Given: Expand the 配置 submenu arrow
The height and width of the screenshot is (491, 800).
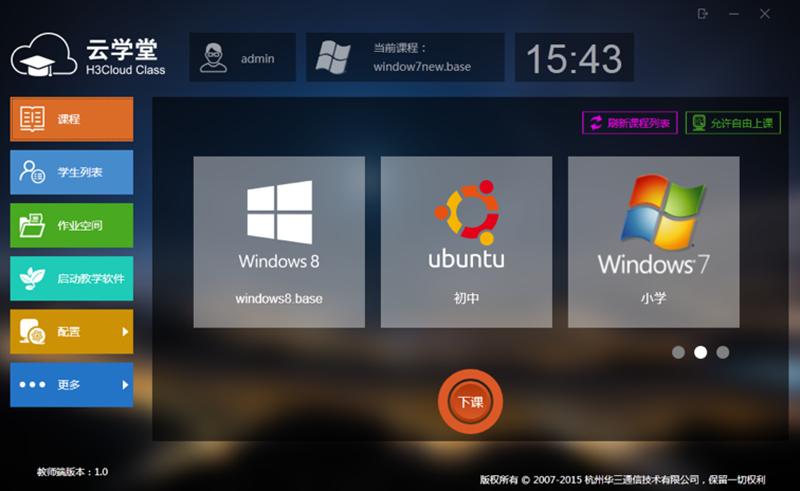Looking at the screenshot, I should 125,332.
